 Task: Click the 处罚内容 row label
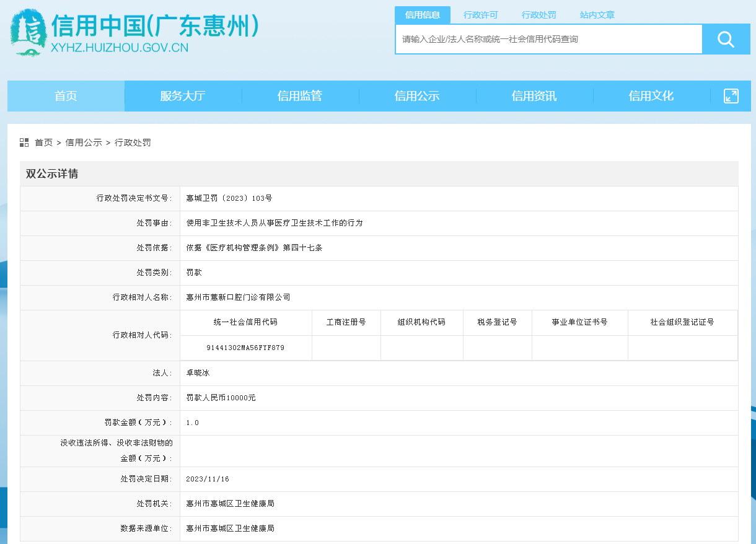[x=155, y=398]
